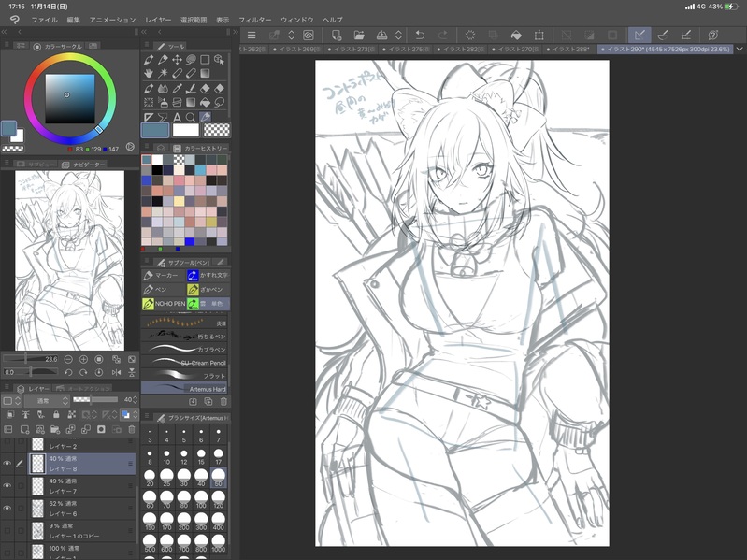Viewport: 747px width, 560px height.
Task: Toggle the 100% layer visibility box
Action: tap(7, 553)
